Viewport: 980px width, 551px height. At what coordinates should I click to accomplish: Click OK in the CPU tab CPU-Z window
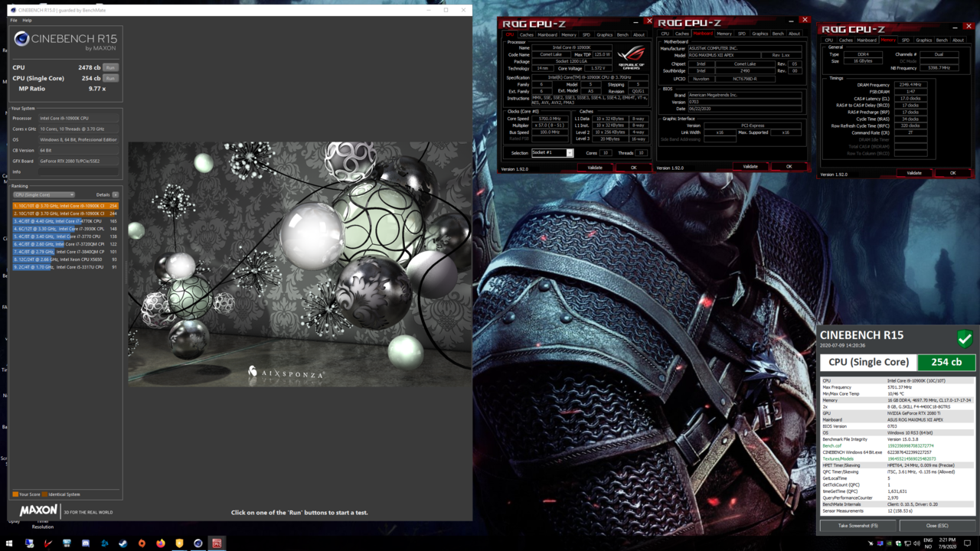[633, 168]
